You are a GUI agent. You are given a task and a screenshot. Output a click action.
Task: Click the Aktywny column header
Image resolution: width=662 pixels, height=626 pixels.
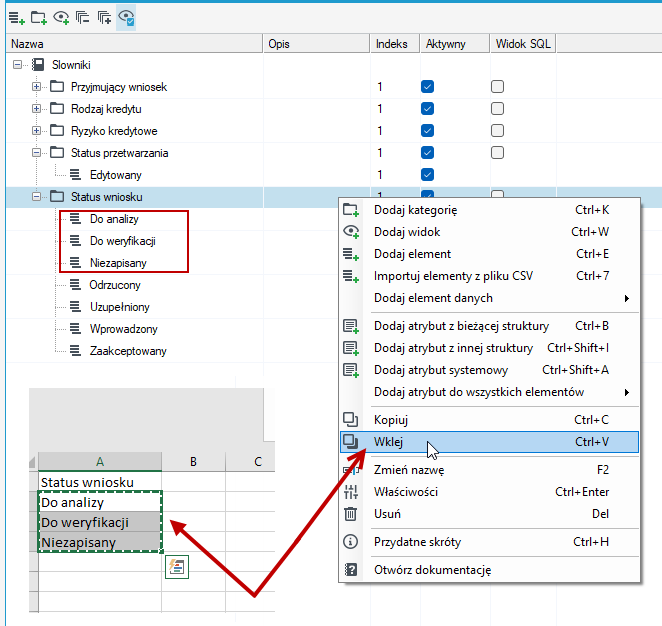[x=455, y=44]
